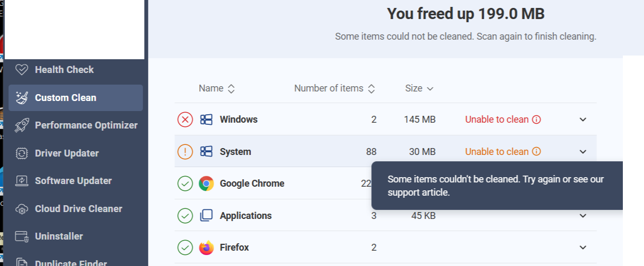
Task: Click the green checkmark beside Google Chrome
Action: [185, 184]
